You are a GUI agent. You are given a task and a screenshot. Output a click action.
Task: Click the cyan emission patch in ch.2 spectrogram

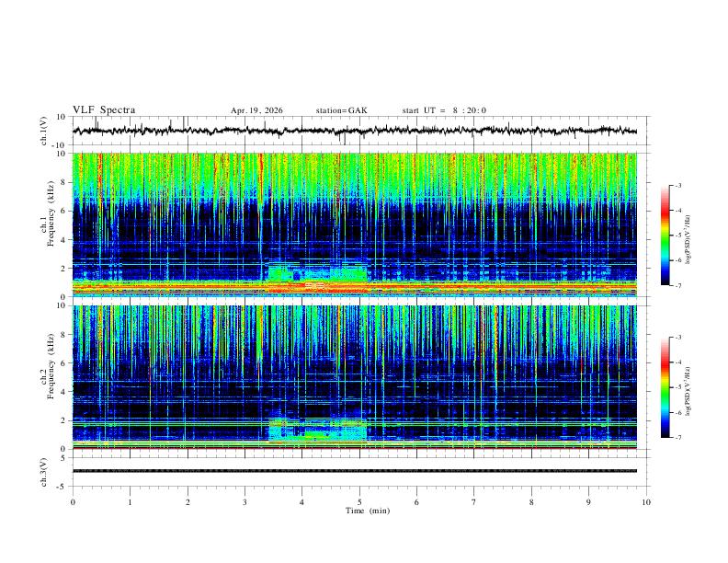click(317, 430)
